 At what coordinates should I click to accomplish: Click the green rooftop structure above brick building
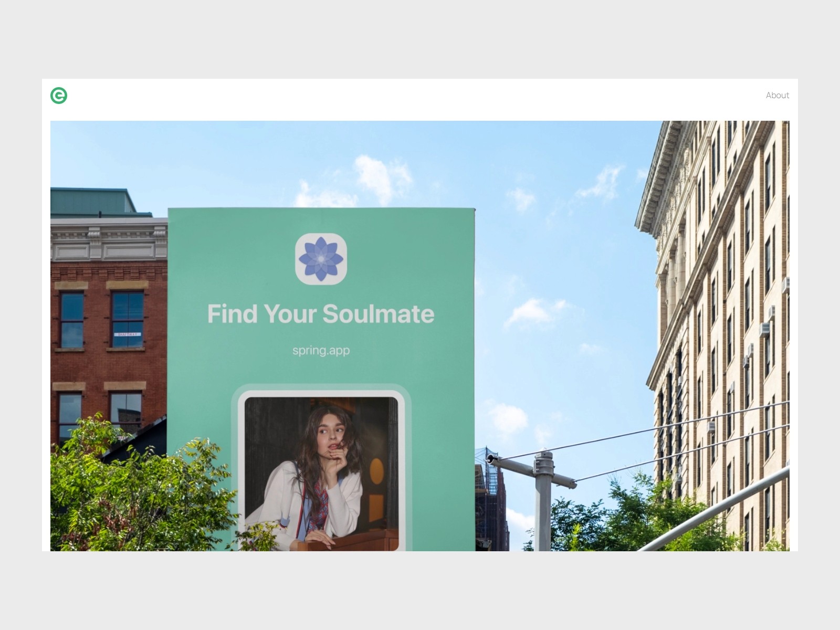(93, 202)
